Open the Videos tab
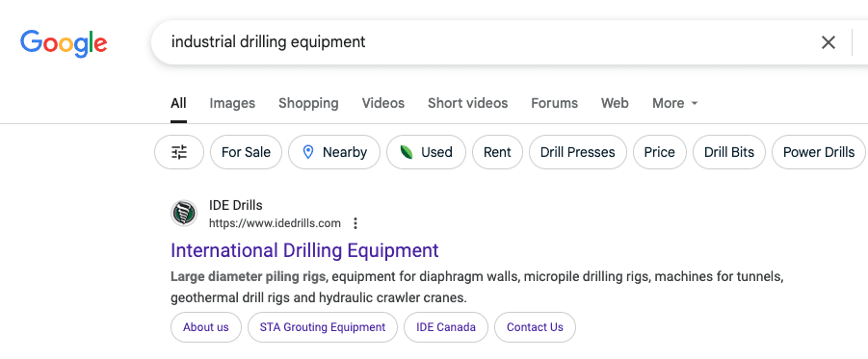 coord(383,103)
